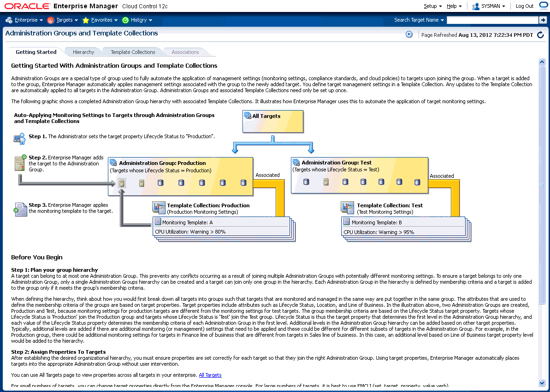Click the History green check icon

(x=125, y=20)
